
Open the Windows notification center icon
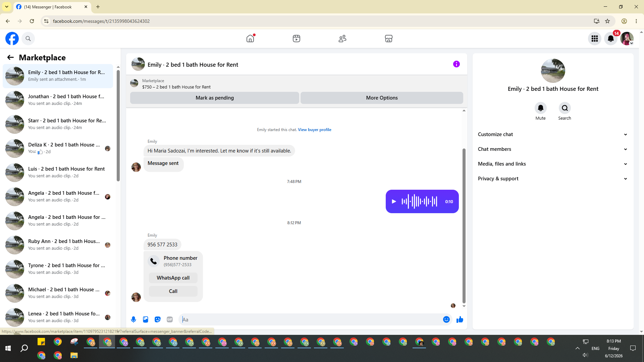tap(633, 348)
